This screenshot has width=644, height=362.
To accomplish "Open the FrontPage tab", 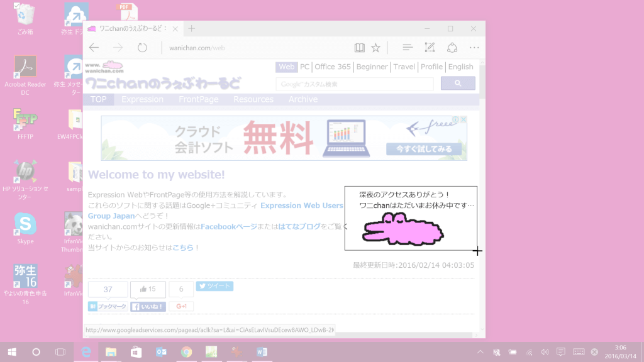I will [198, 99].
